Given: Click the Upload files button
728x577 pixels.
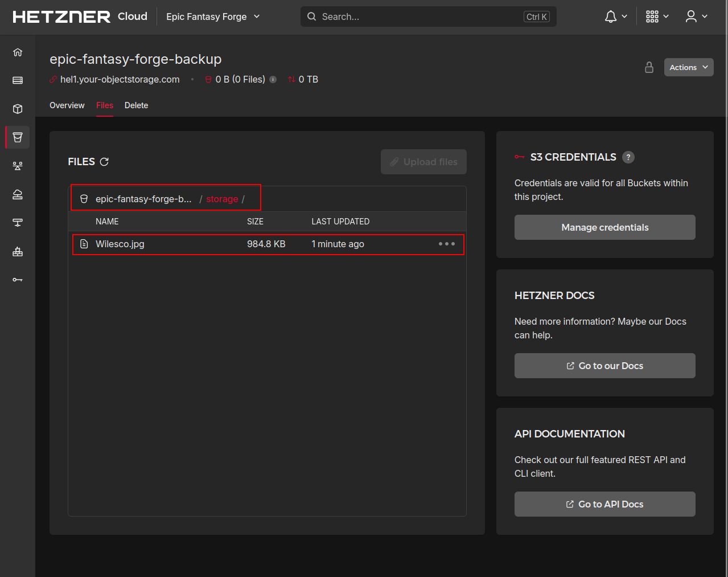Looking at the screenshot, I should [x=423, y=162].
